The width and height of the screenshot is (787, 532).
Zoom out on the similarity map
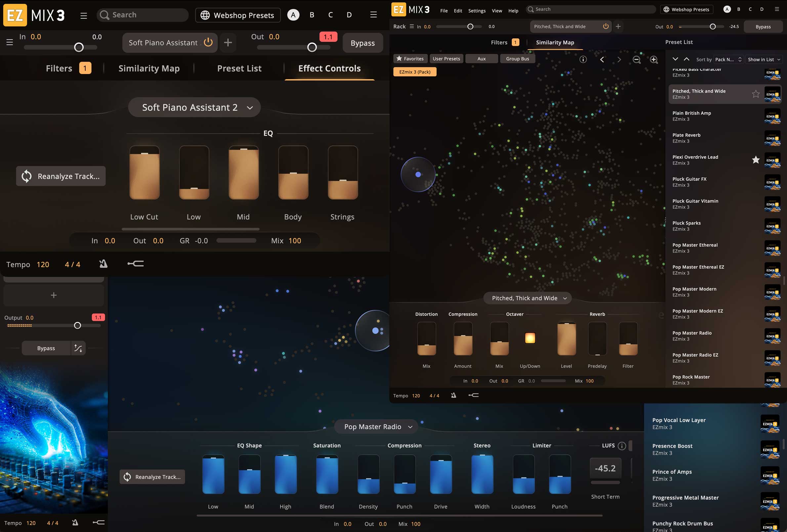click(636, 59)
